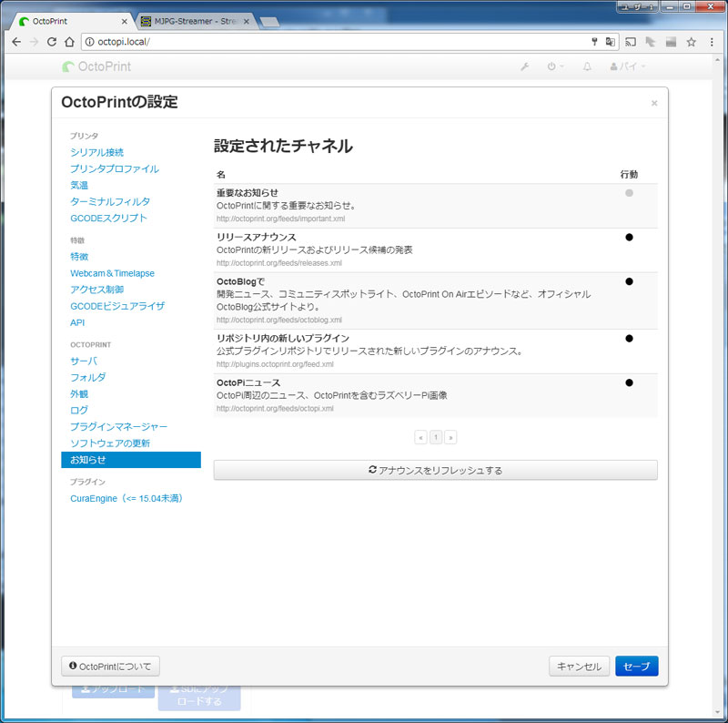The height and width of the screenshot is (723, 728).
Task: Close the OctoPrint settings dialog
Action: [x=654, y=103]
